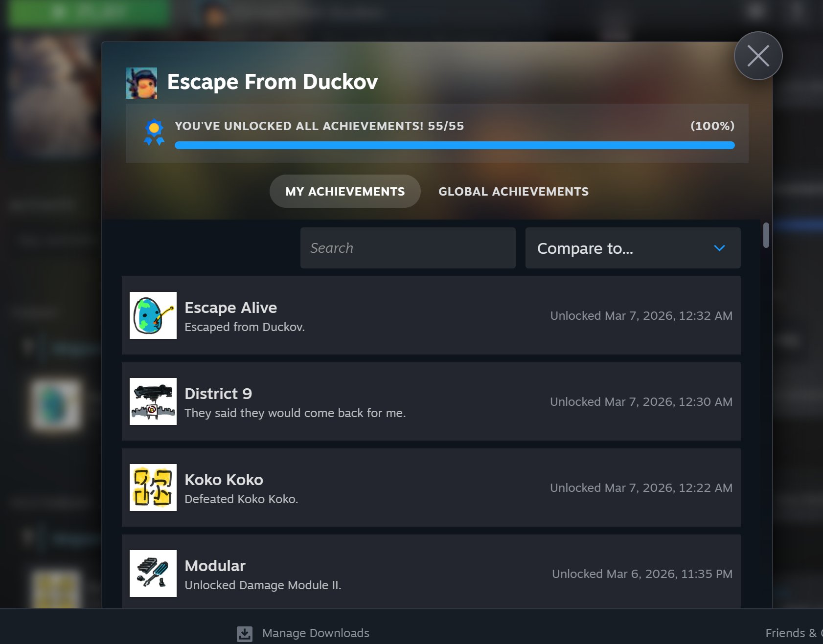The image size is (823, 644).
Task: Click the Escape Alive achievement icon
Action: [x=153, y=315]
